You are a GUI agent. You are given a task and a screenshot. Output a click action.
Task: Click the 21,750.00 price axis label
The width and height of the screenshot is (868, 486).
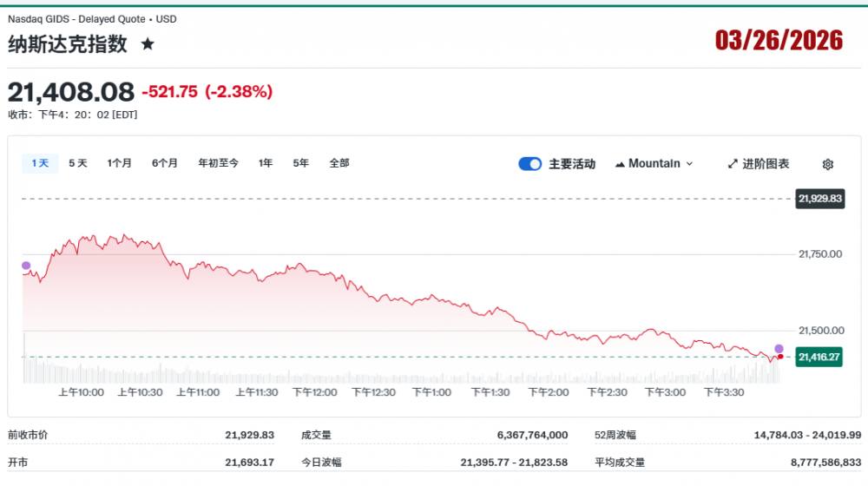(x=819, y=254)
